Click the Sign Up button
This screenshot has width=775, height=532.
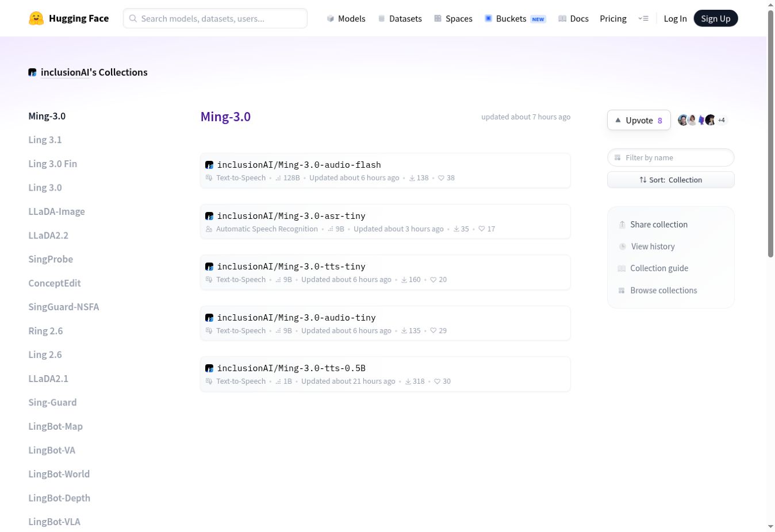pos(716,18)
